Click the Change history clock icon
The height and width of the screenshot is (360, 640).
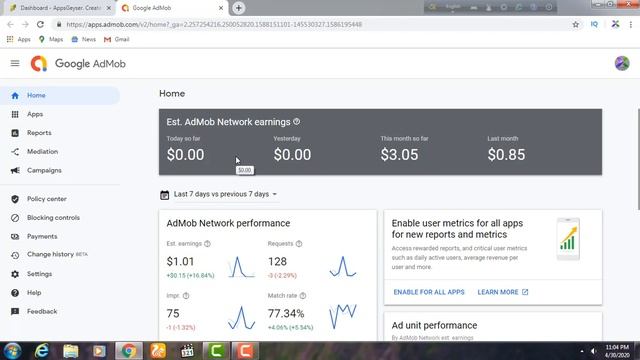[x=15, y=255]
